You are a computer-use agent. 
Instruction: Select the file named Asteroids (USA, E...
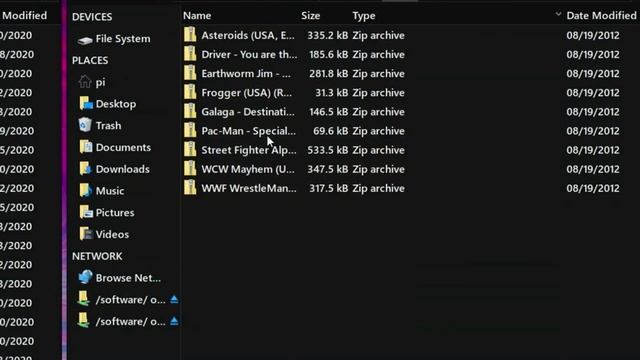click(248, 36)
